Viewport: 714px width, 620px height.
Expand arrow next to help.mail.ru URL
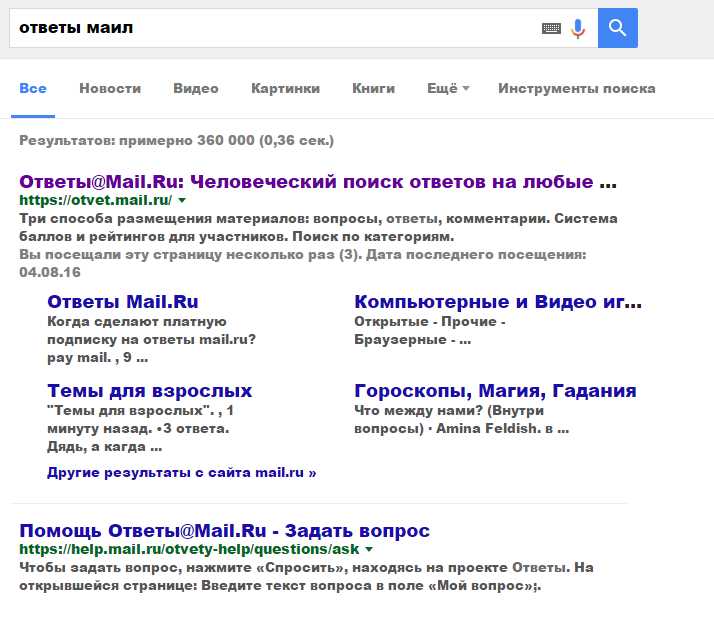[x=369, y=549]
